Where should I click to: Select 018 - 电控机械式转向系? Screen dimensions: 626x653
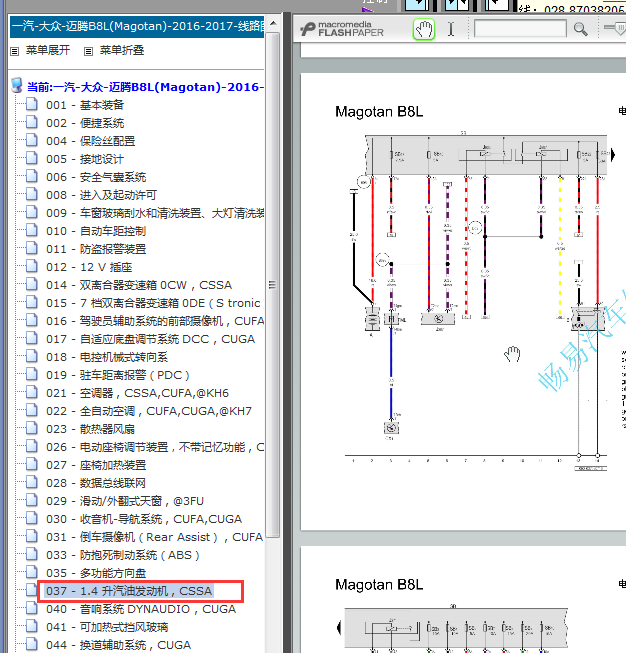(107, 357)
